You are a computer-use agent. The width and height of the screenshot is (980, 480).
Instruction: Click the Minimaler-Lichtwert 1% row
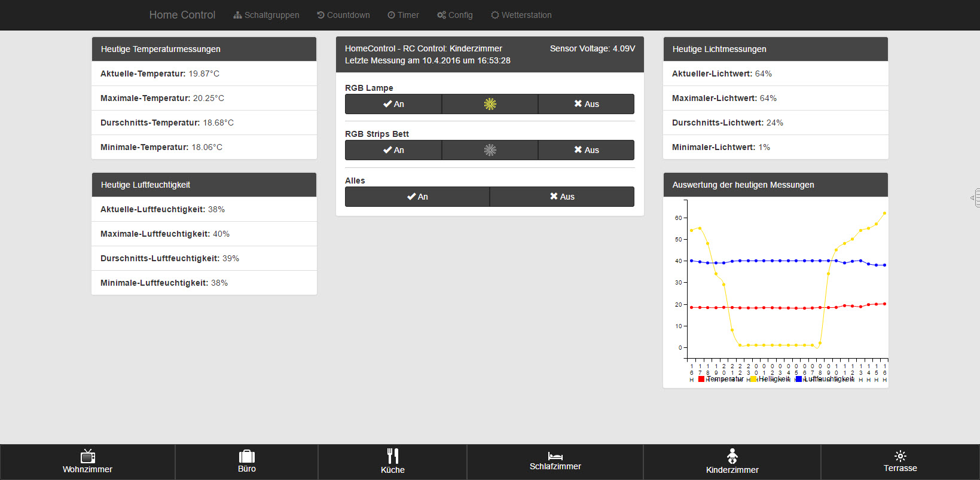tap(776, 147)
